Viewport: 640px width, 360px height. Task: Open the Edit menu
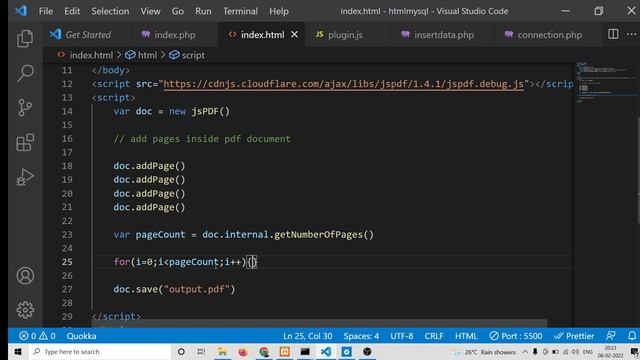pyautogui.click(x=72, y=11)
